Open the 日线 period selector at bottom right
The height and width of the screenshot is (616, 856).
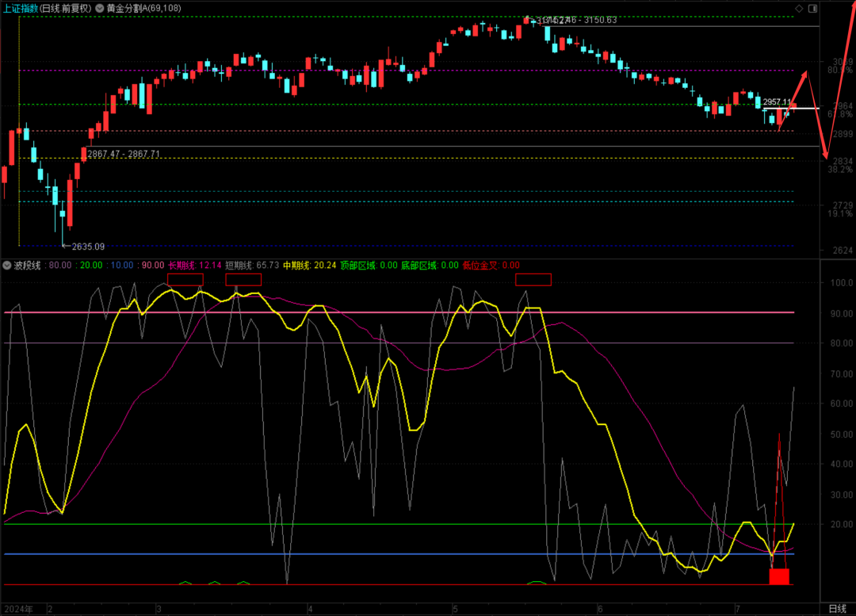[x=837, y=608]
